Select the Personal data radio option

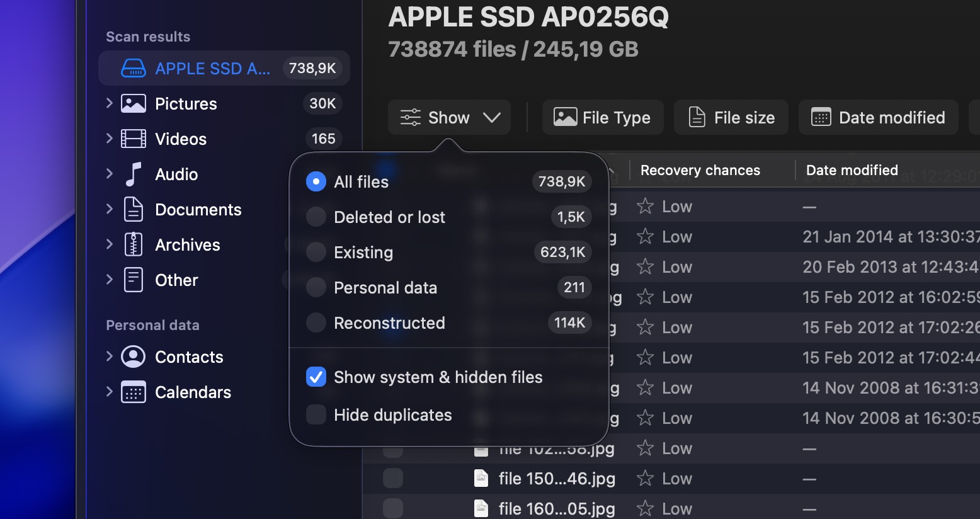(316, 287)
